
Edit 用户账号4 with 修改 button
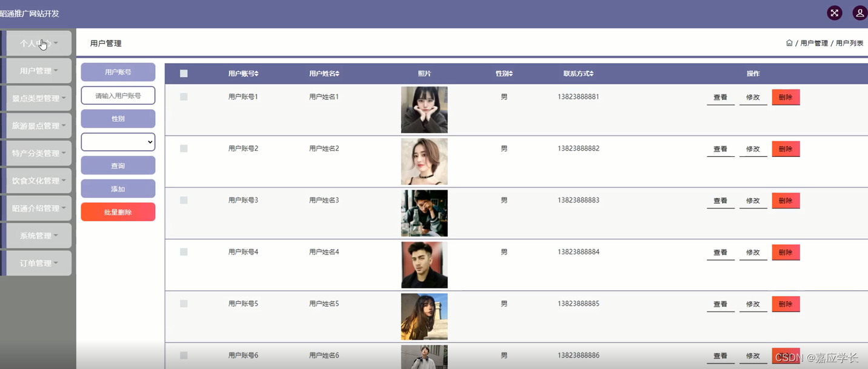(753, 253)
